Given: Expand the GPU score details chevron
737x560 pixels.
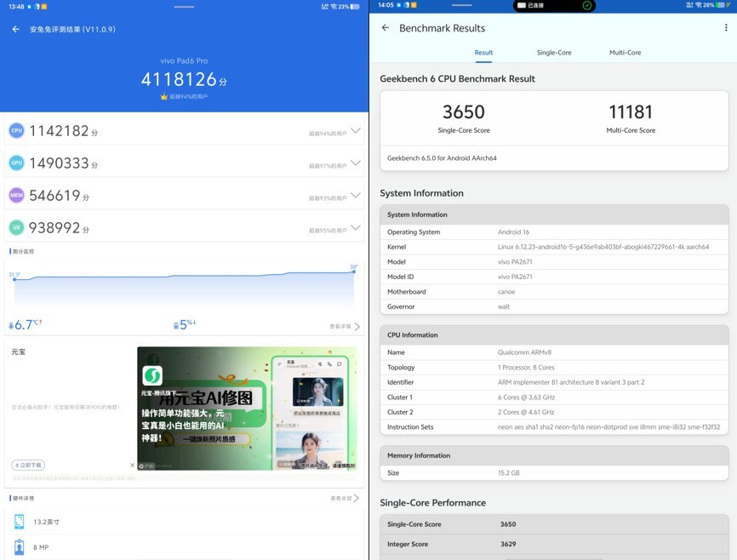Looking at the screenshot, I should click(x=355, y=163).
